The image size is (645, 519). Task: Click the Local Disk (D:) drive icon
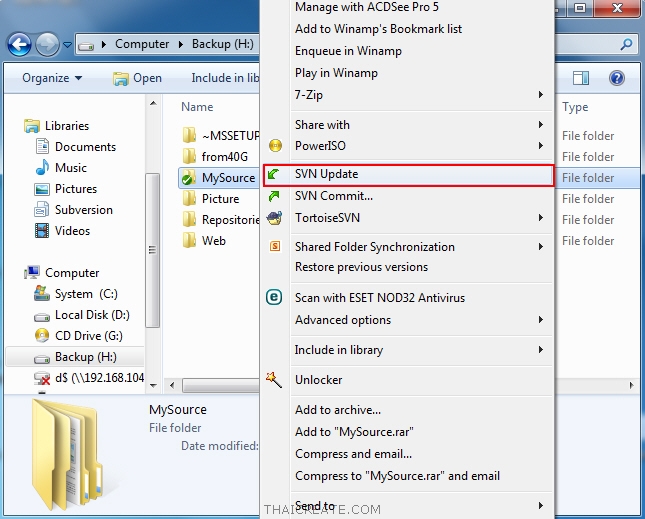(x=42, y=317)
